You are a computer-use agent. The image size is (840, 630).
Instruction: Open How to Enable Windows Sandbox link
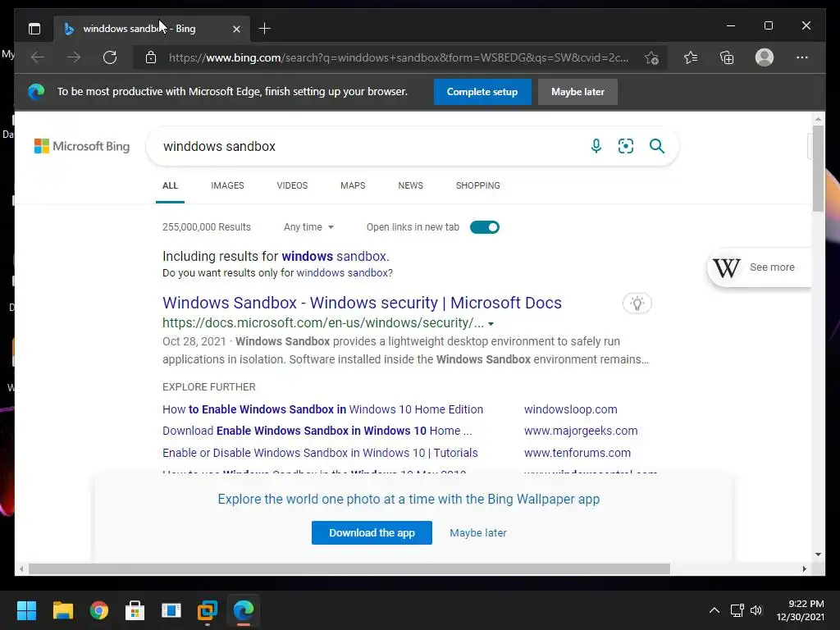322,409
